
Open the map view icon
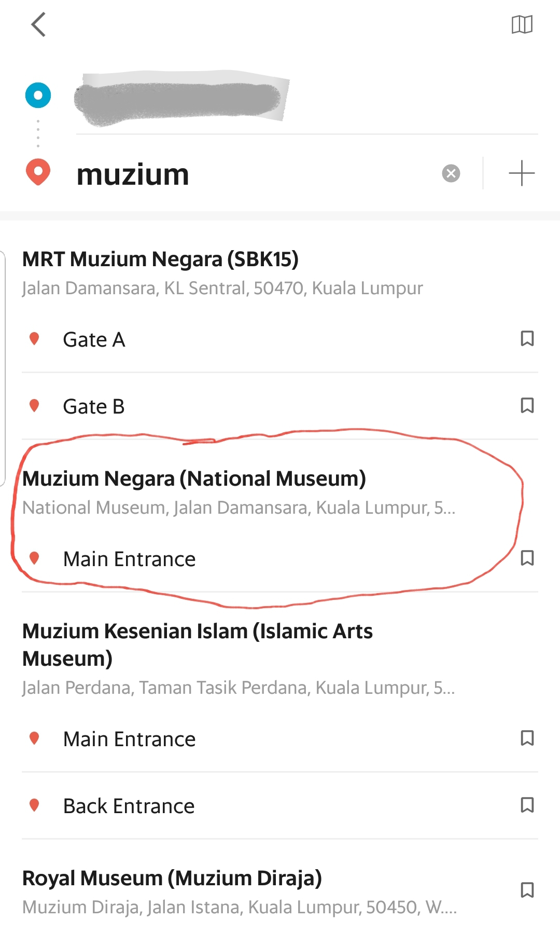[522, 24]
